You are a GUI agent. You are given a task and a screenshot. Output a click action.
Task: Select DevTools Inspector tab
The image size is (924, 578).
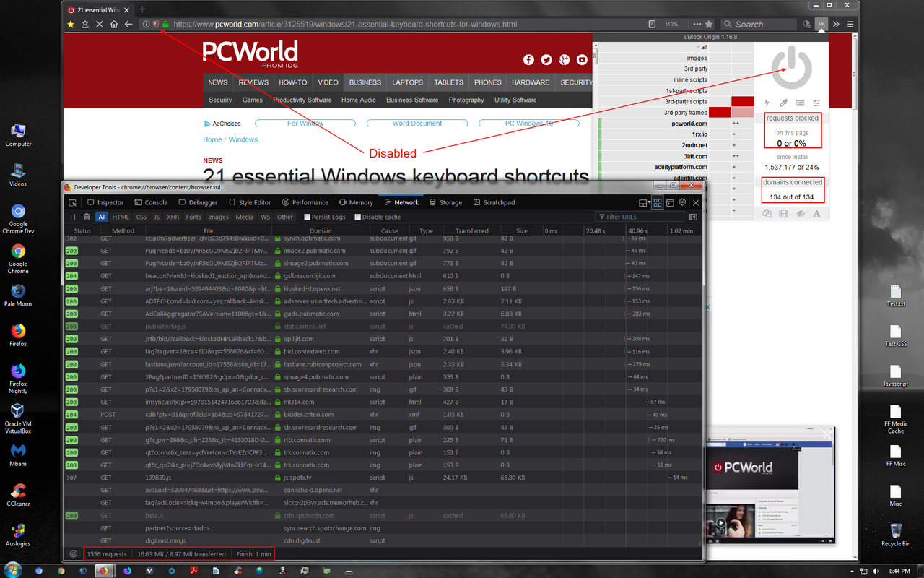(x=105, y=202)
